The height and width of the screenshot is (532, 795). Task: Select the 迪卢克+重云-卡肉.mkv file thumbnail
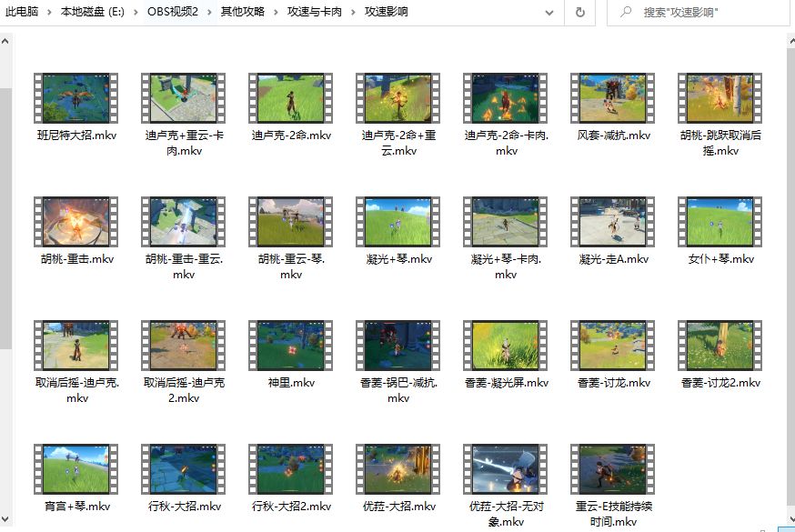184,98
